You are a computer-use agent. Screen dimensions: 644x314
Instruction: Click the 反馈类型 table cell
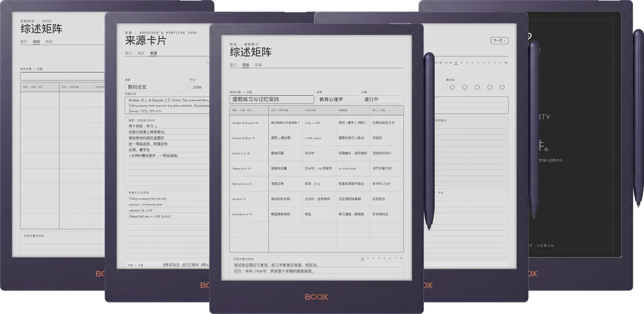[386, 199]
